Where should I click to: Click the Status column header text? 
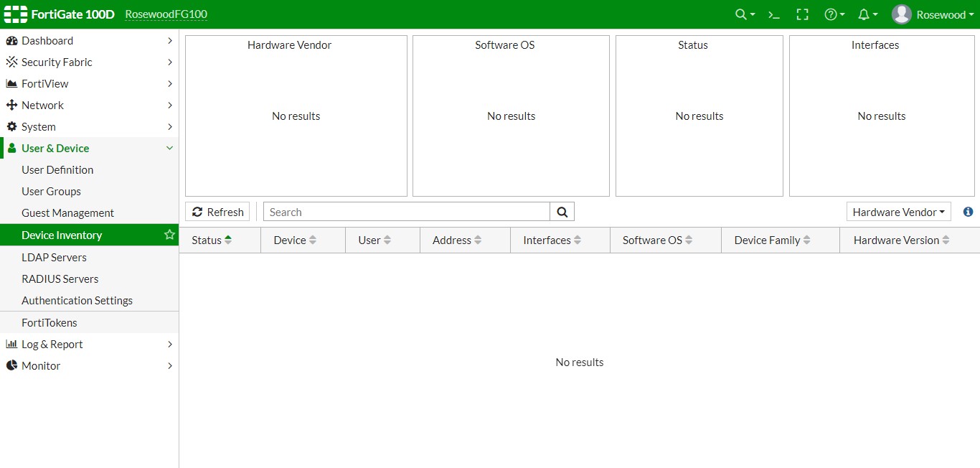pyautogui.click(x=207, y=240)
